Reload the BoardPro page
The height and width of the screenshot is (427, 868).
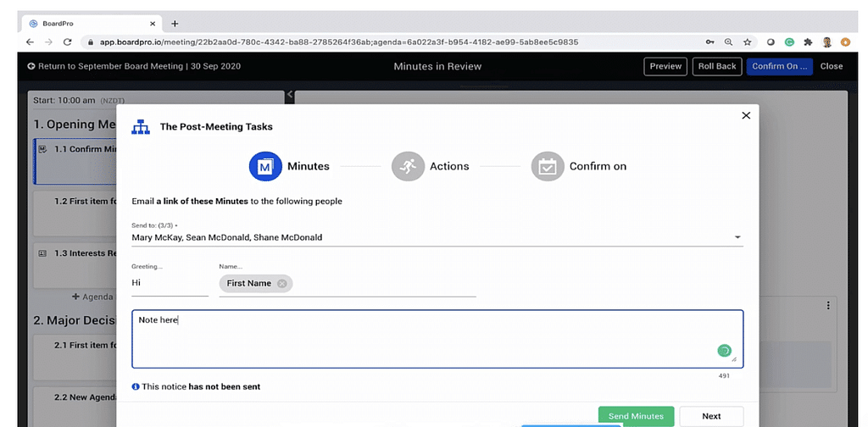pyautogui.click(x=68, y=42)
